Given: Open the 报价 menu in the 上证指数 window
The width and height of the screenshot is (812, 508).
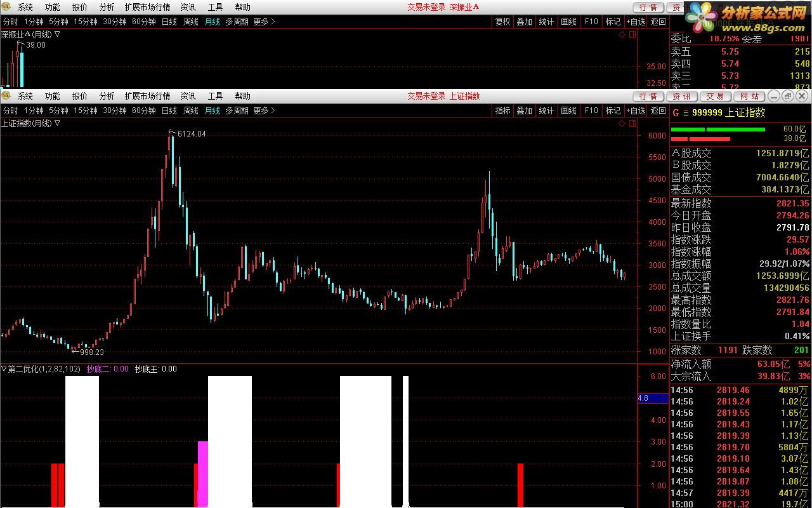Looking at the screenshot, I should (x=79, y=96).
